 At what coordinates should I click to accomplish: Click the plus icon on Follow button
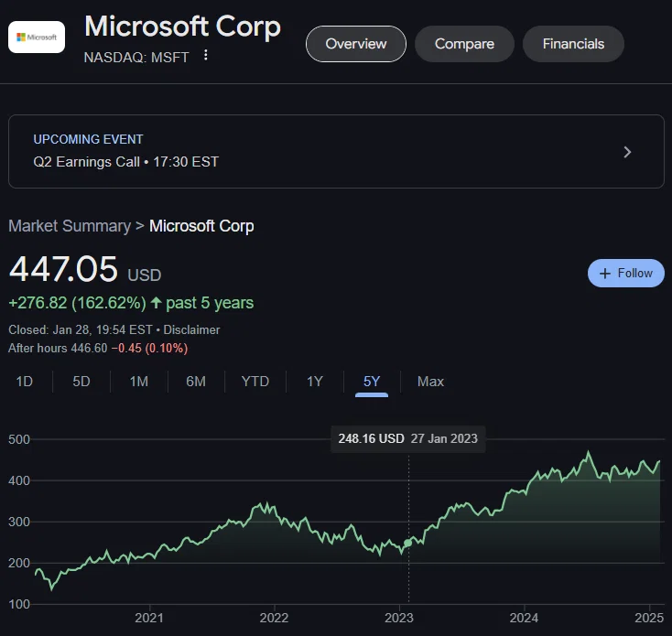(605, 274)
